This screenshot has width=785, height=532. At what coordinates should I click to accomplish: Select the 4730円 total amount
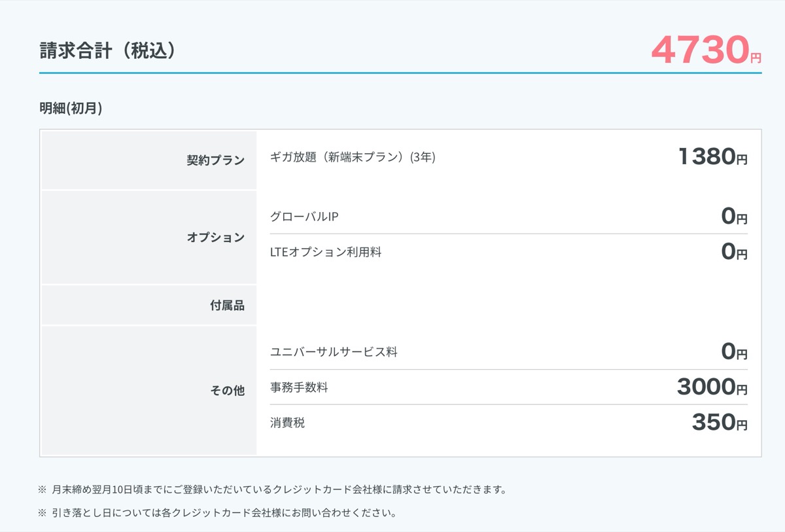[x=706, y=50]
